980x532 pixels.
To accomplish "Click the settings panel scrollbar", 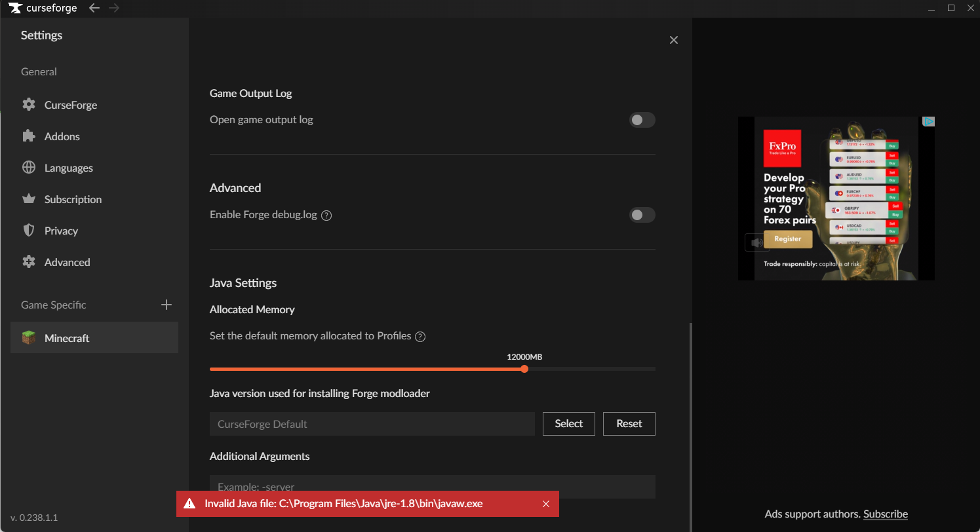I will pyautogui.click(x=690, y=427).
